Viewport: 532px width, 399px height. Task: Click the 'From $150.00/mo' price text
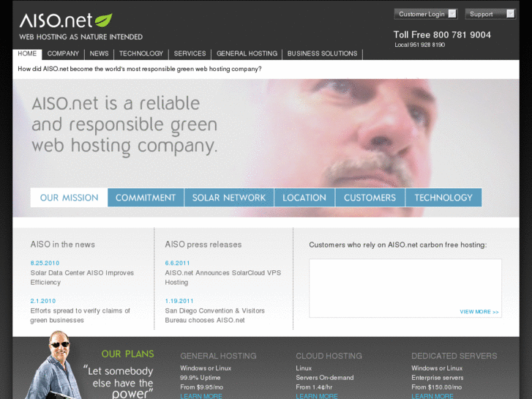[437, 387]
